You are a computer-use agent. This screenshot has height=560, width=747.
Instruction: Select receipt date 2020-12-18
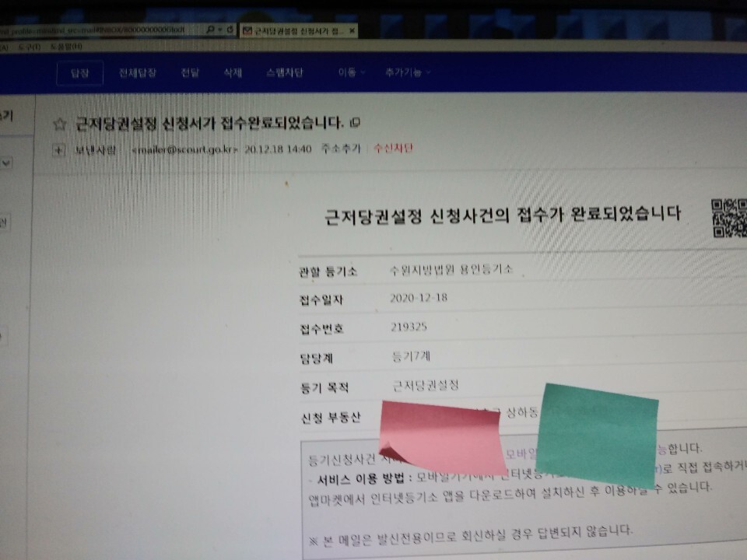(x=419, y=298)
